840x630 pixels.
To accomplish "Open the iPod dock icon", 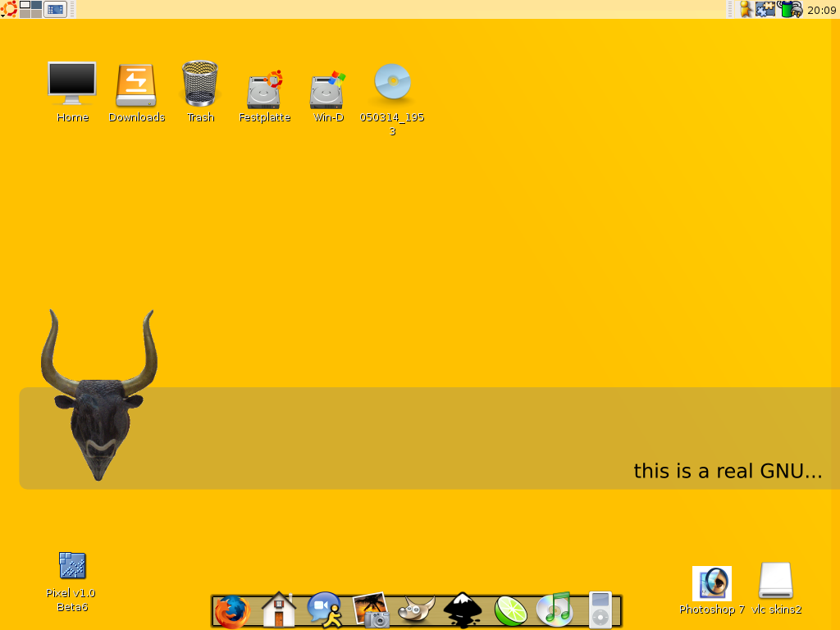I will pos(600,609).
